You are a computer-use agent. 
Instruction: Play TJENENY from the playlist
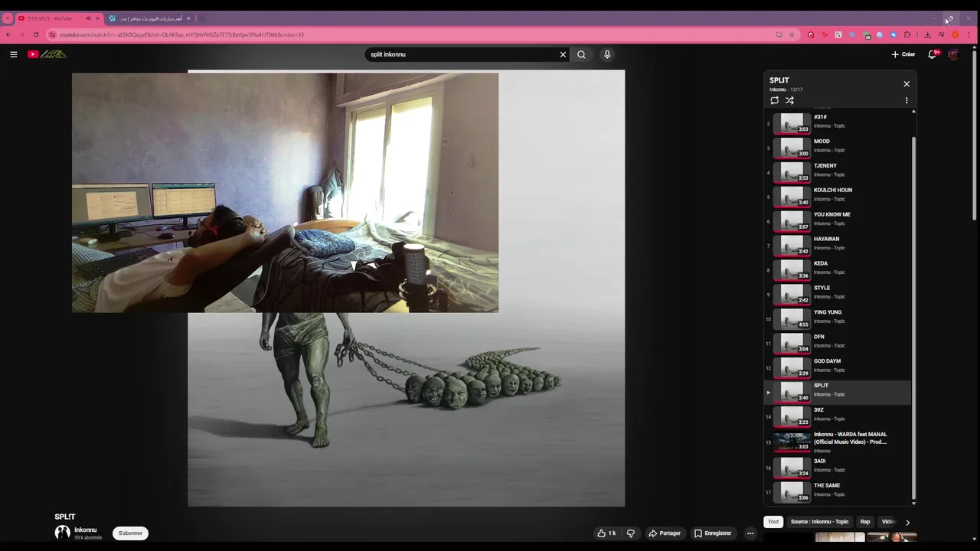pos(838,171)
